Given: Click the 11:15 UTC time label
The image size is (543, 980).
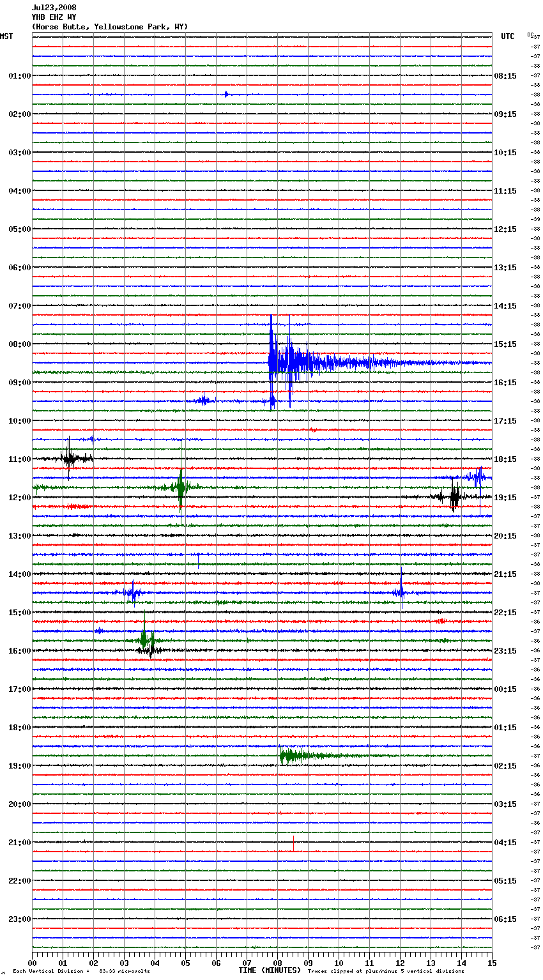Looking at the screenshot, I should point(505,191).
